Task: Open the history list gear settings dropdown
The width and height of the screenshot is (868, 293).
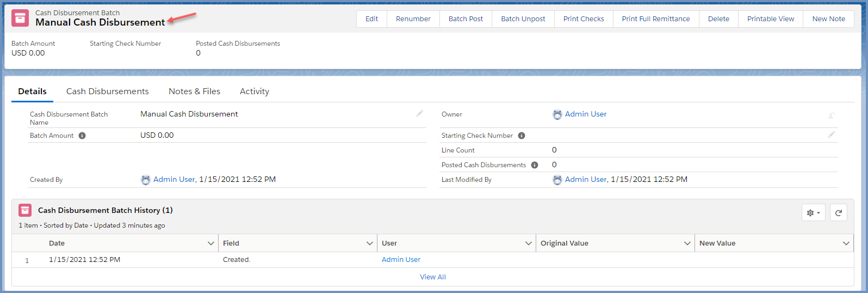Action: point(813,213)
